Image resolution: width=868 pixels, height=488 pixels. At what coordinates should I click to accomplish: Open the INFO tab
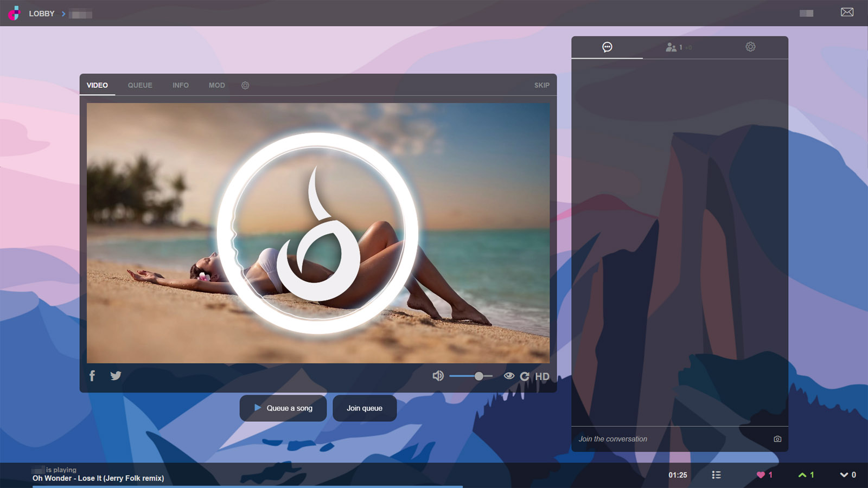181,85
